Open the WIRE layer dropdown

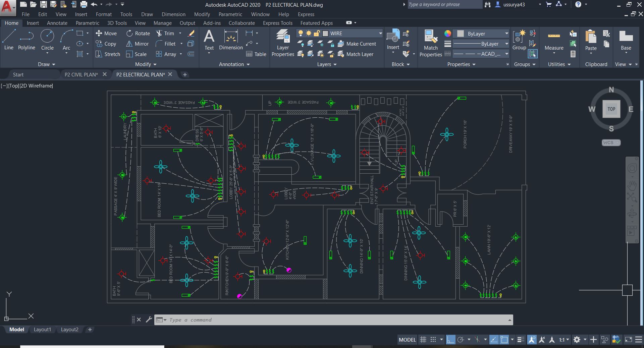[x=380, y=33]
